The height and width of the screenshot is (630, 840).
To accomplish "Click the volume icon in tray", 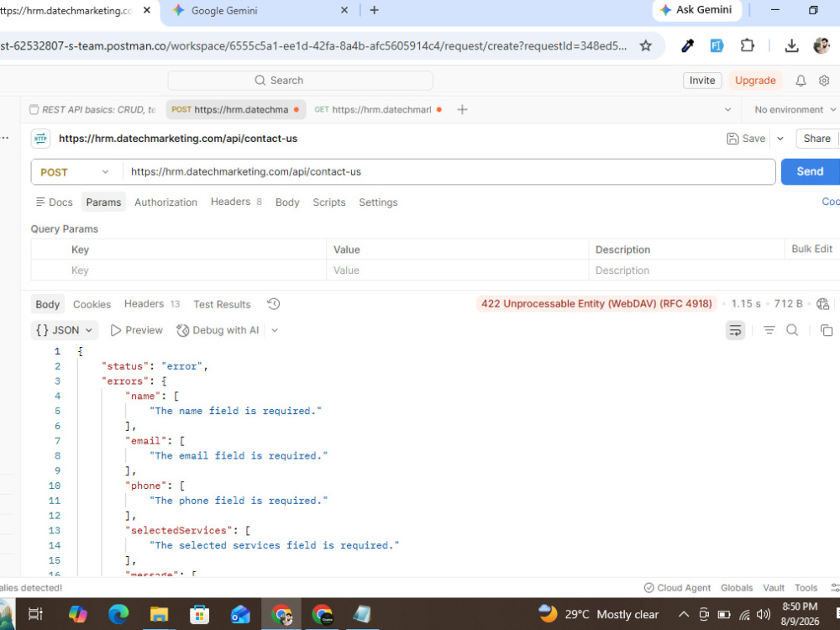I will click(764, 615).
